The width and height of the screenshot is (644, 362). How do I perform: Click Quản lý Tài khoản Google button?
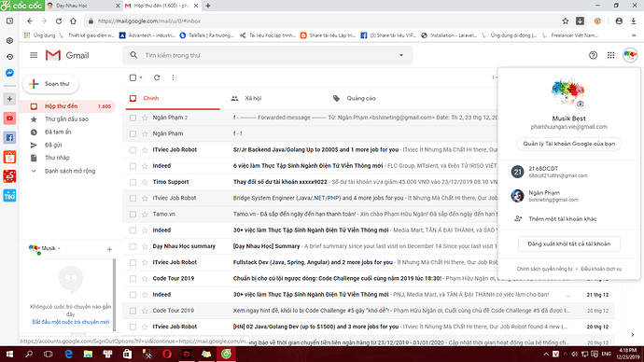pos(568,144)
